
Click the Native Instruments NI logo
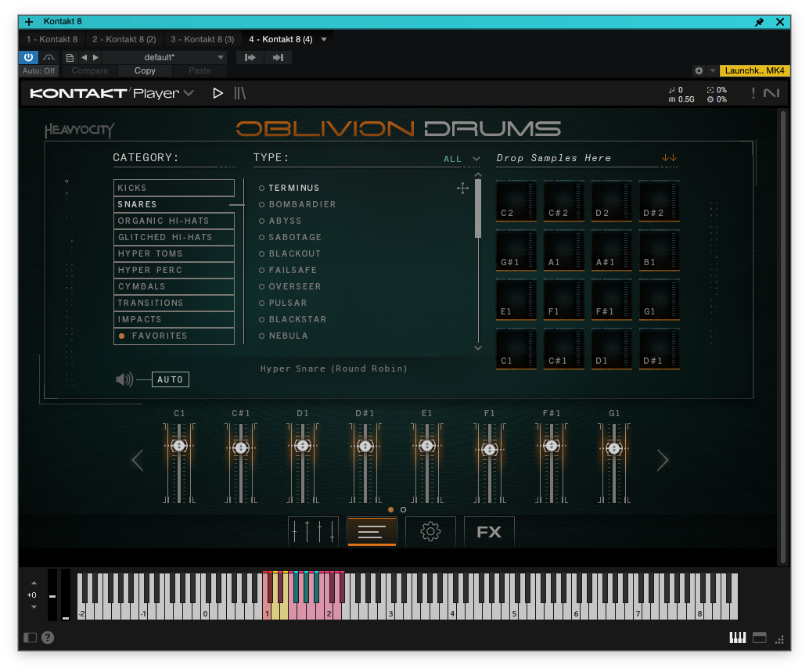(771, 93)
